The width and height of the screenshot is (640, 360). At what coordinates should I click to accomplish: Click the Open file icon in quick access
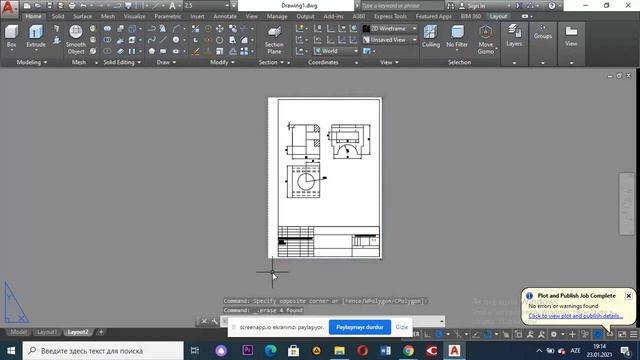click(x=38, y=6)
